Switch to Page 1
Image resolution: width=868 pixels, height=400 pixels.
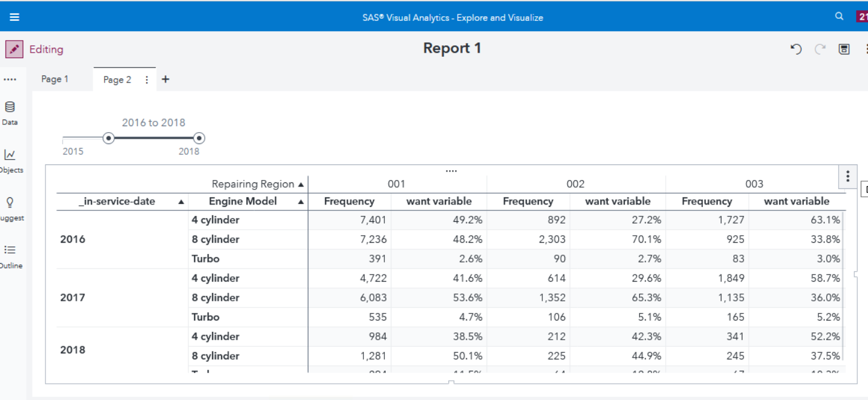[54, 78]
